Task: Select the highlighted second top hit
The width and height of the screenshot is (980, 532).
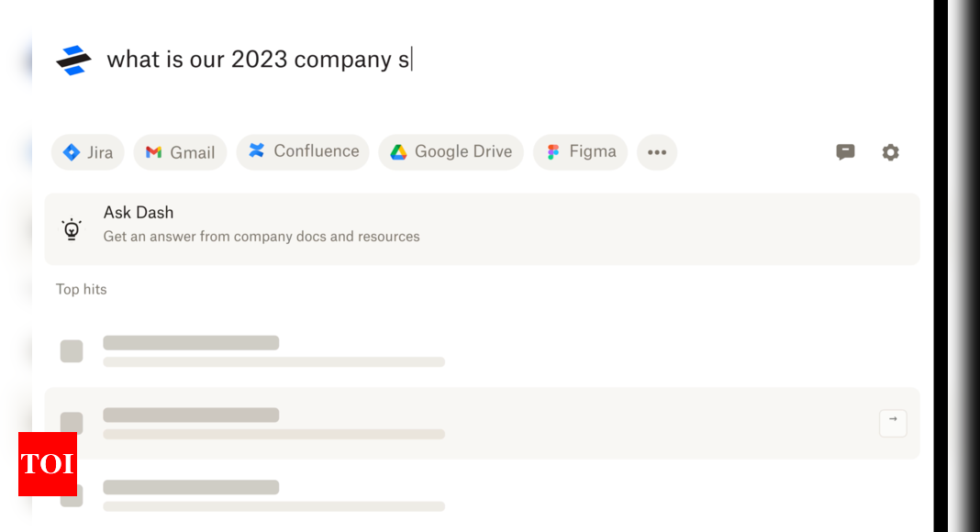Action: tap(482, 424)
